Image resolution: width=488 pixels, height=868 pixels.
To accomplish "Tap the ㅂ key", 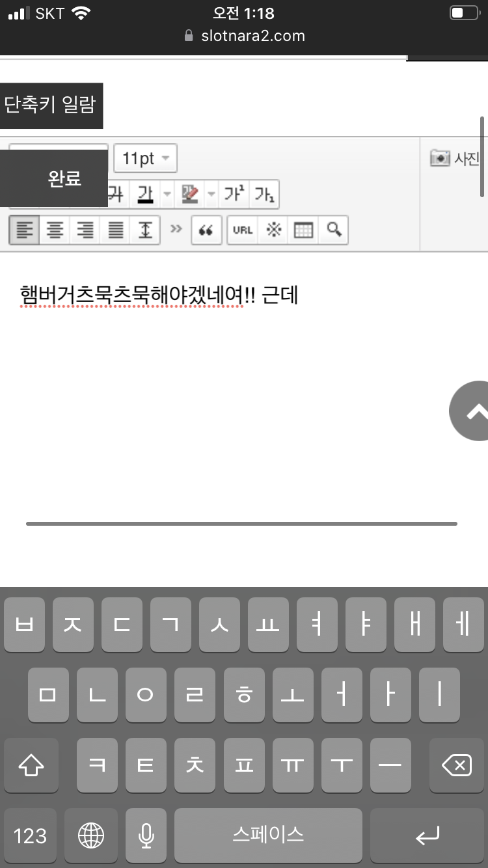I will pyautogui.click(x=24, y=625).
